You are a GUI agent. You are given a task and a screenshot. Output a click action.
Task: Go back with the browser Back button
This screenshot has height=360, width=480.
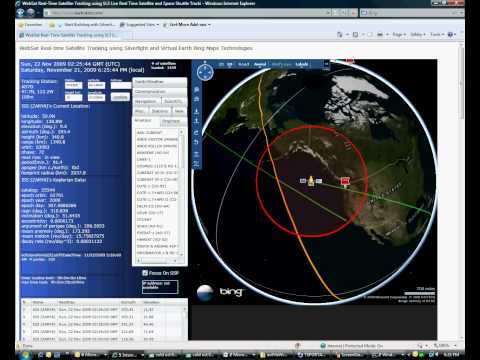[x=21, y=13]
